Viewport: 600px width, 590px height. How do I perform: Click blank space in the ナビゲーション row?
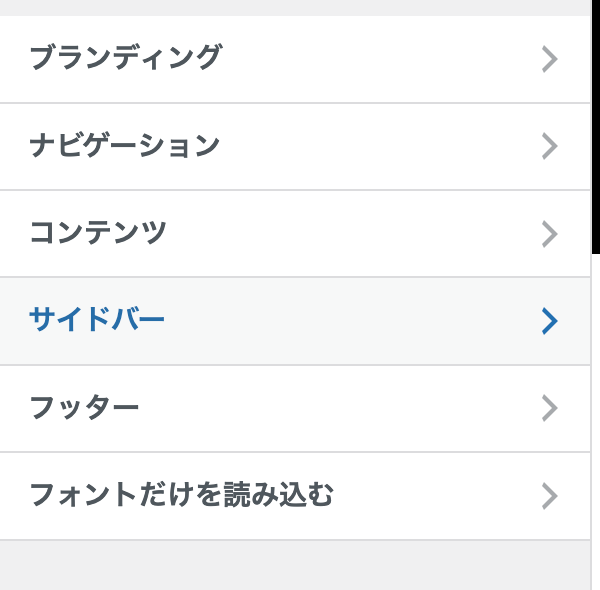pos(383,146)
